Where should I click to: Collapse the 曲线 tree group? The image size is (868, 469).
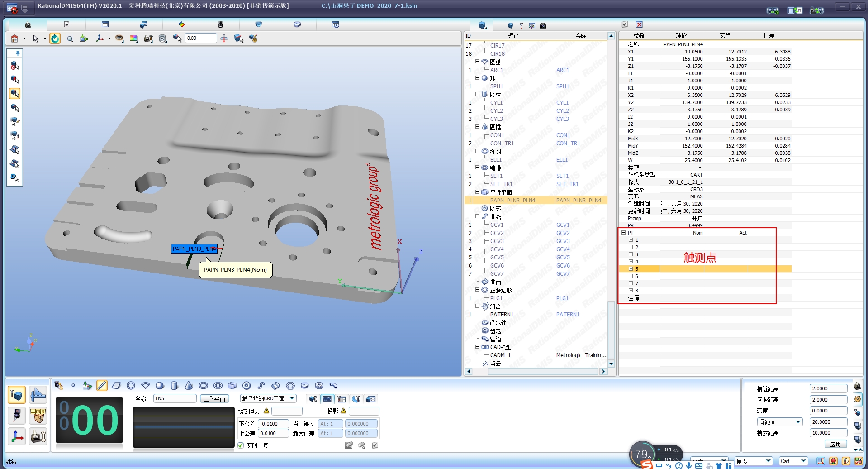[x=477, y=216]
